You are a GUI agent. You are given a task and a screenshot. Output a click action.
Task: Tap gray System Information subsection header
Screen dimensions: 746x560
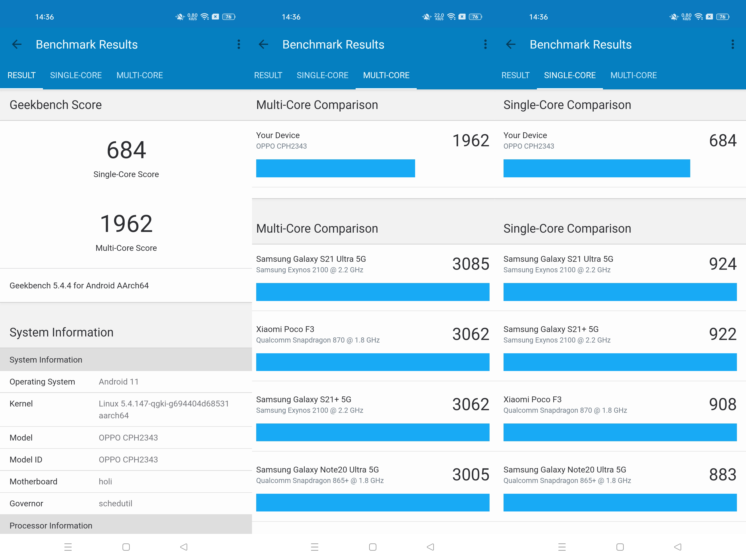tap(126, 360)
